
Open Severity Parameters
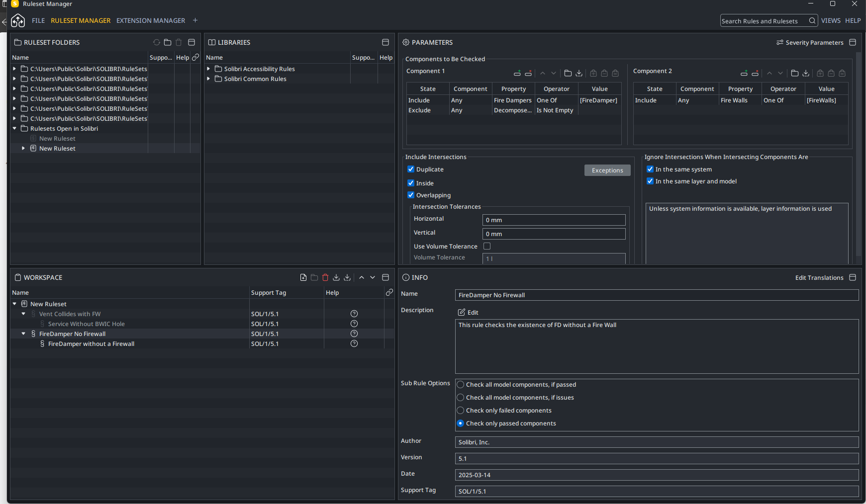(x=810, y=42)
